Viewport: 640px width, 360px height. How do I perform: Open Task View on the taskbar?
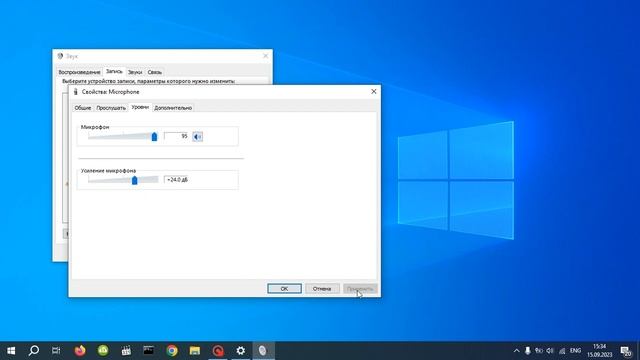[x=56, y=351]
